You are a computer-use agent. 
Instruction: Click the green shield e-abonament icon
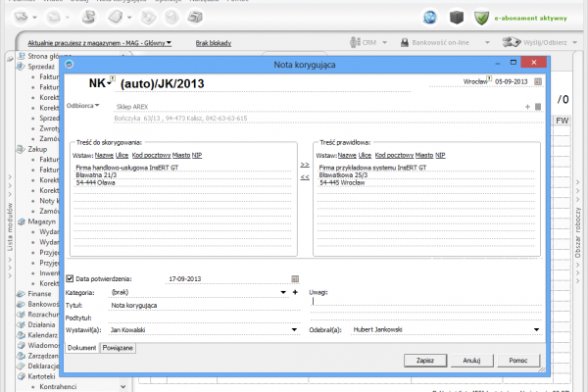coord(482,17)
